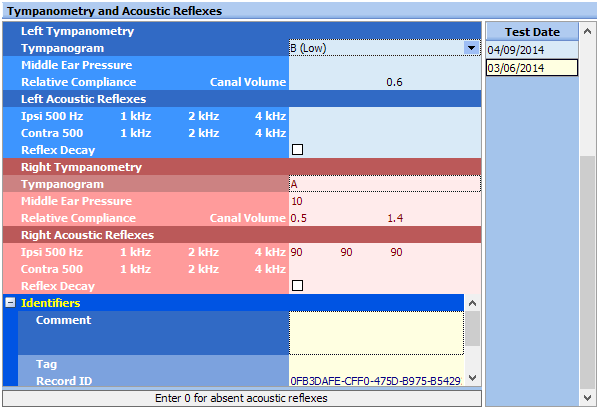This screenshot has width=599, height=409.
Task: Click the Right Ipsi 1 kHz value 90
Action: [x=346, y=252]
